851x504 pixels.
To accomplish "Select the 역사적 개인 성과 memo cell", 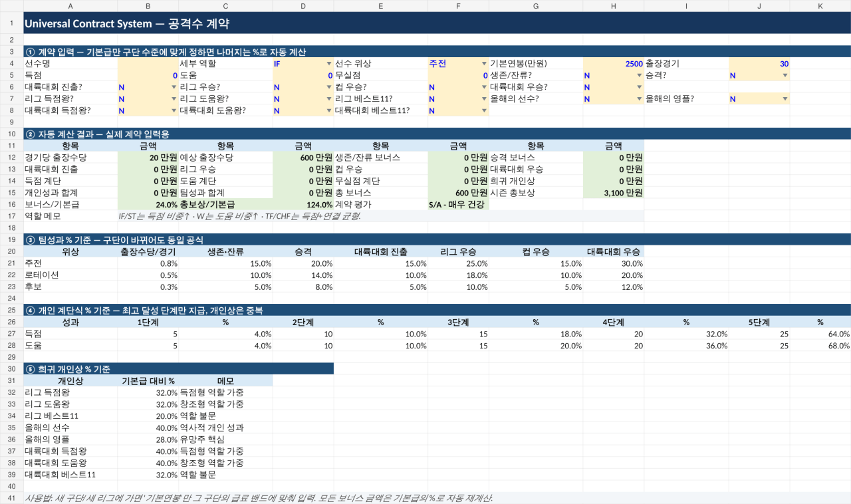I will [226, 428].
